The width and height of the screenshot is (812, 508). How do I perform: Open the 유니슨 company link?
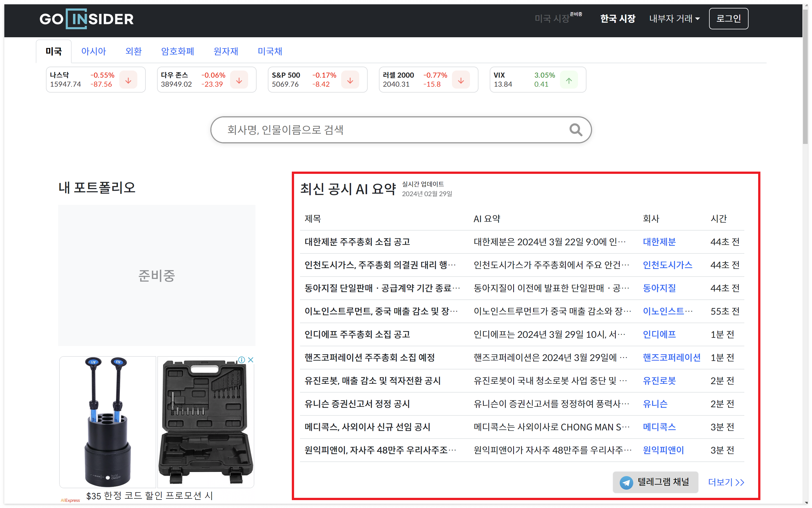655,404
